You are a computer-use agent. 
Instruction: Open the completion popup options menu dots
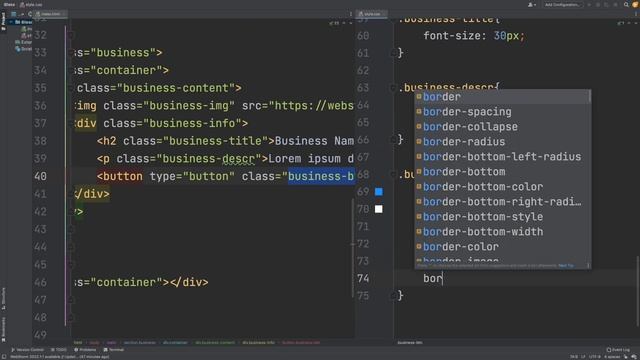tap(588, 266)
